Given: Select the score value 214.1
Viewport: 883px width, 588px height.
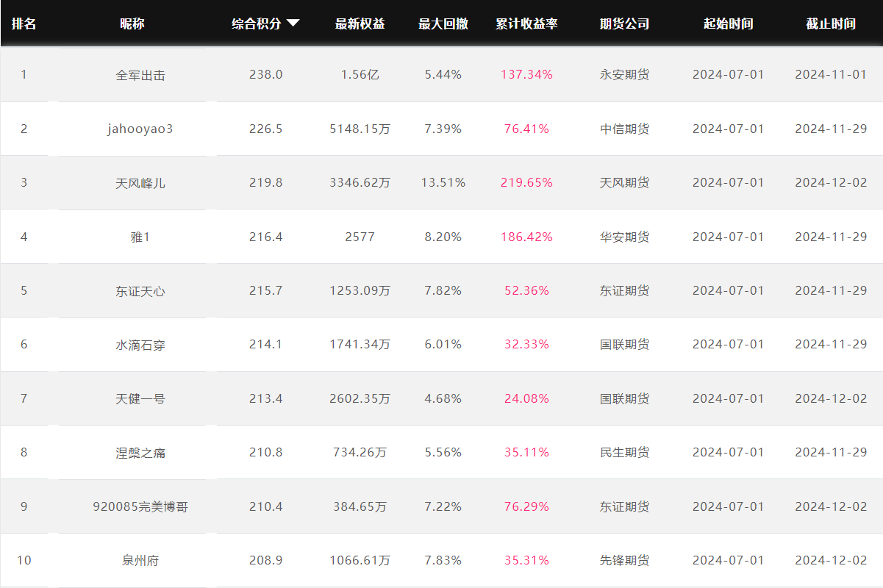Looking at the screenshot, I should point(265,344).
